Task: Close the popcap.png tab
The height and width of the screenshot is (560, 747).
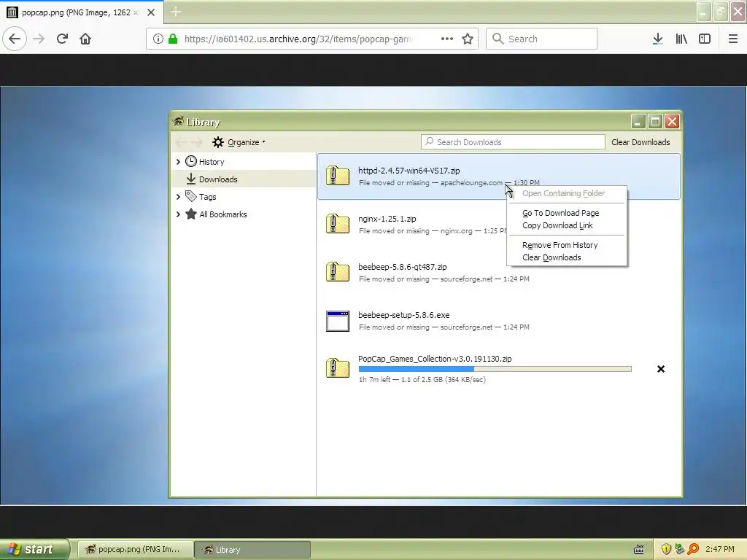Action: click(151, 12)
